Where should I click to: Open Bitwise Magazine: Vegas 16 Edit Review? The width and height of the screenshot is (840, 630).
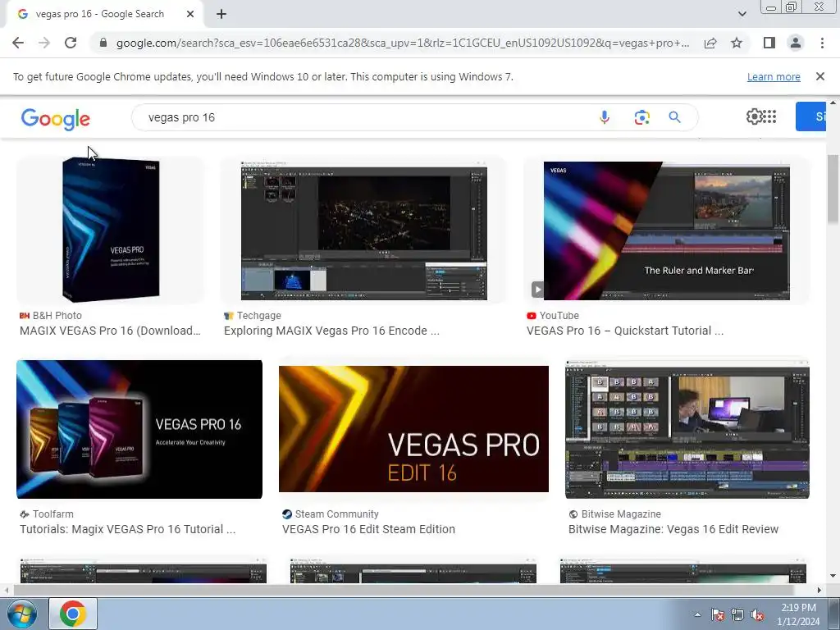pos(673,529)
